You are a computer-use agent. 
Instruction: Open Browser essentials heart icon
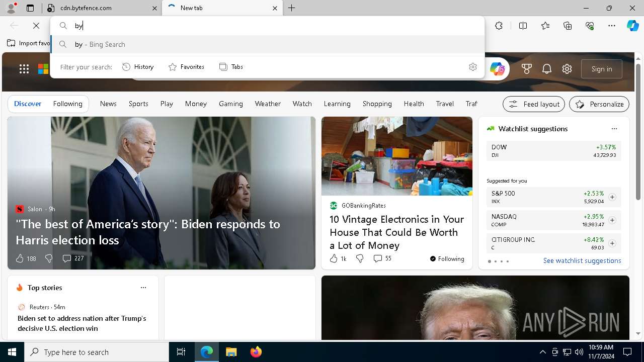(590, 26)
